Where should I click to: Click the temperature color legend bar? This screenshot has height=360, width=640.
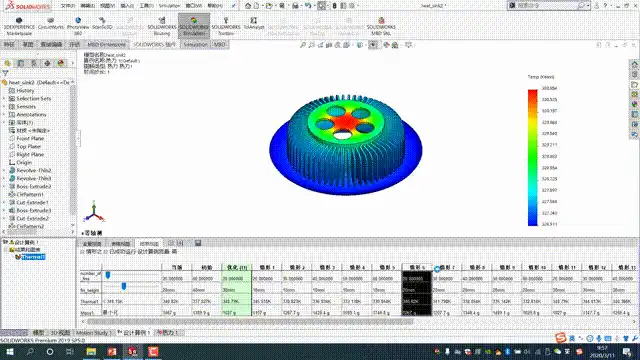(533, 158)
